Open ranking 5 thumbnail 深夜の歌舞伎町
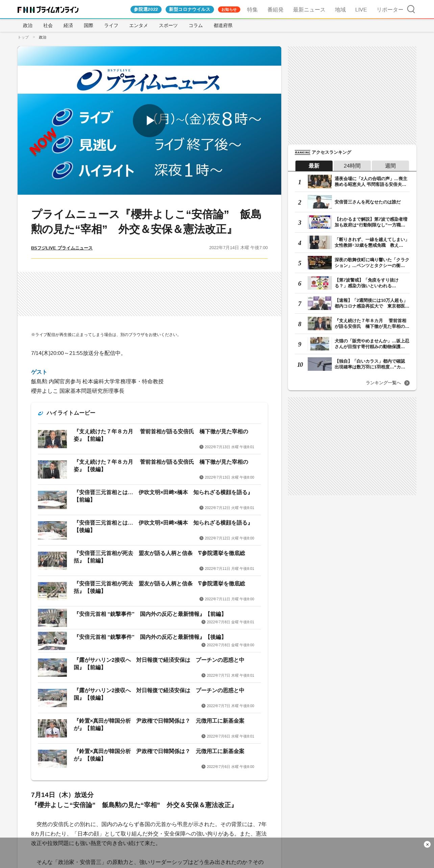Image resolution: width=434 pixels, height=868 pixels. (x=320, y=263)
